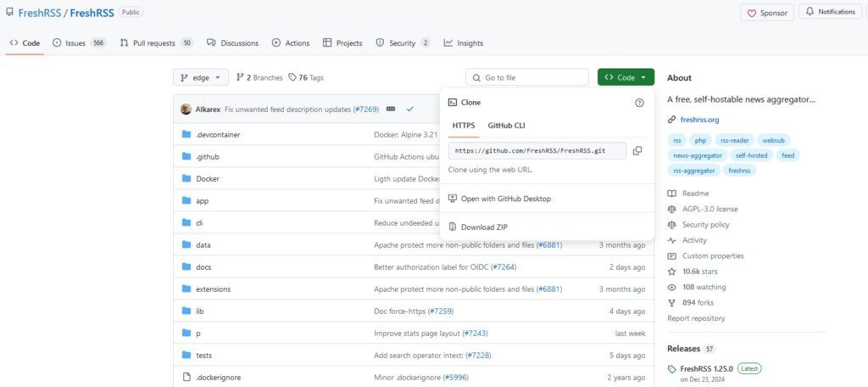Click Alkarex's avatar image
Viewport: 868px width, 387px height.
(186, 109)
